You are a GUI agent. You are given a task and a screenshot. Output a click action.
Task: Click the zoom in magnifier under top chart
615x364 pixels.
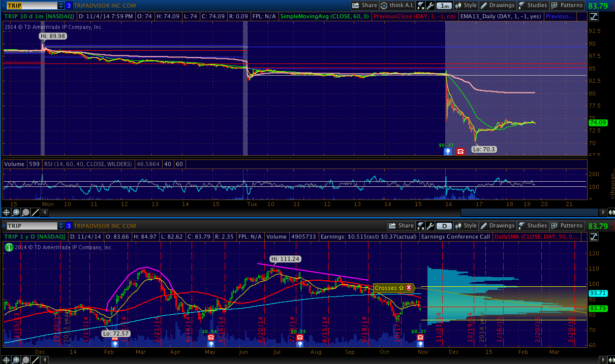[x=16, y=213]
